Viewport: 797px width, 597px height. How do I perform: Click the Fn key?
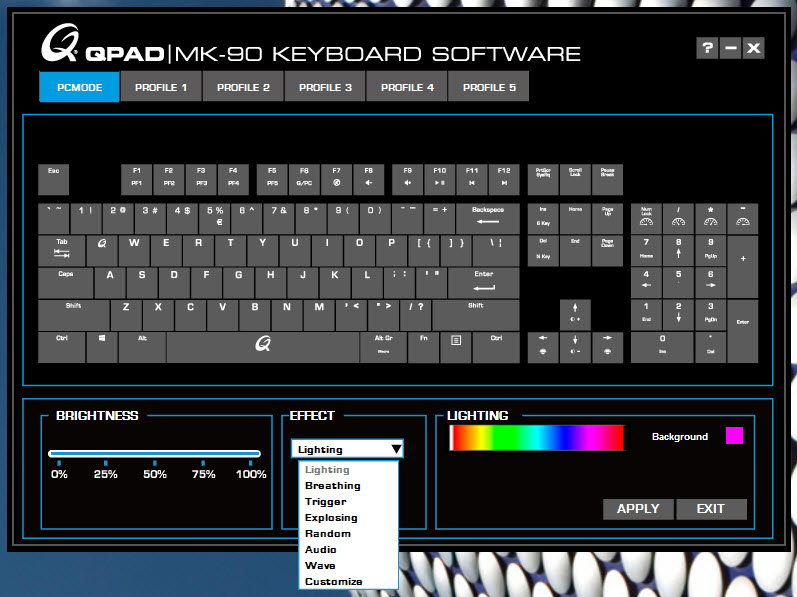point(423,347)
